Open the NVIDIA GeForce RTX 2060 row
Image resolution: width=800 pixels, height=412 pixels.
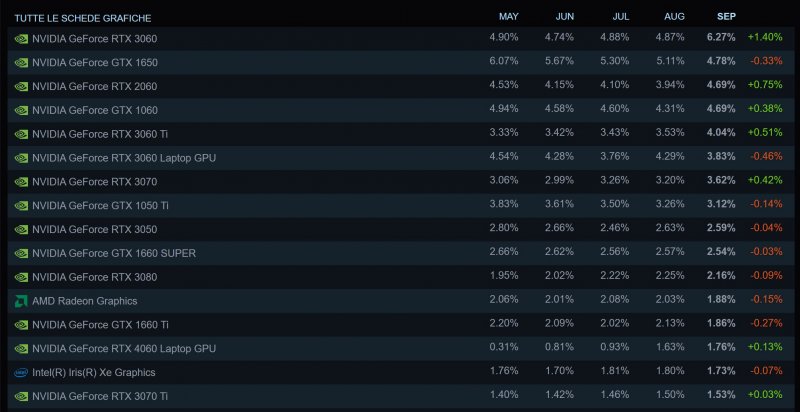tap(94, 86)
